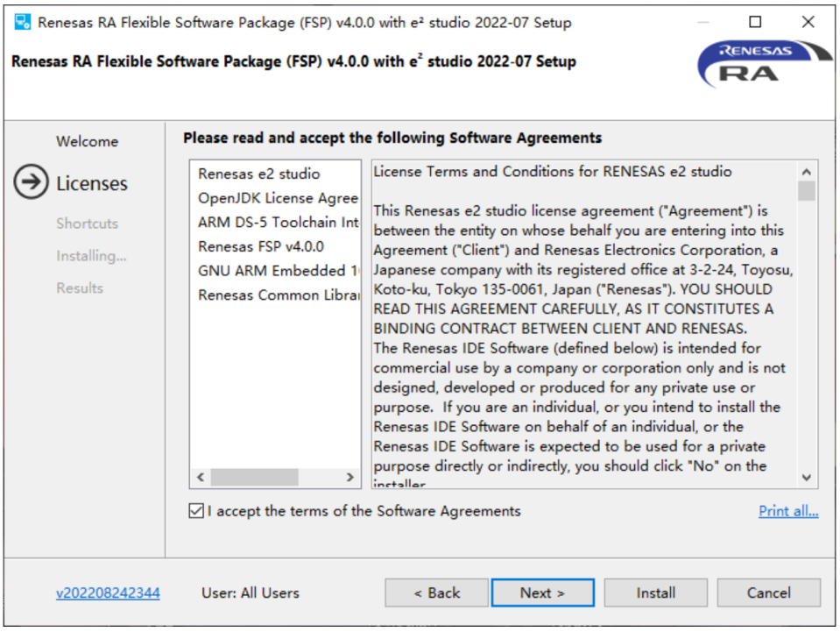Click the license text's up scroll arrow
This screenshot has height=632, width=840.
pos(806,172)
